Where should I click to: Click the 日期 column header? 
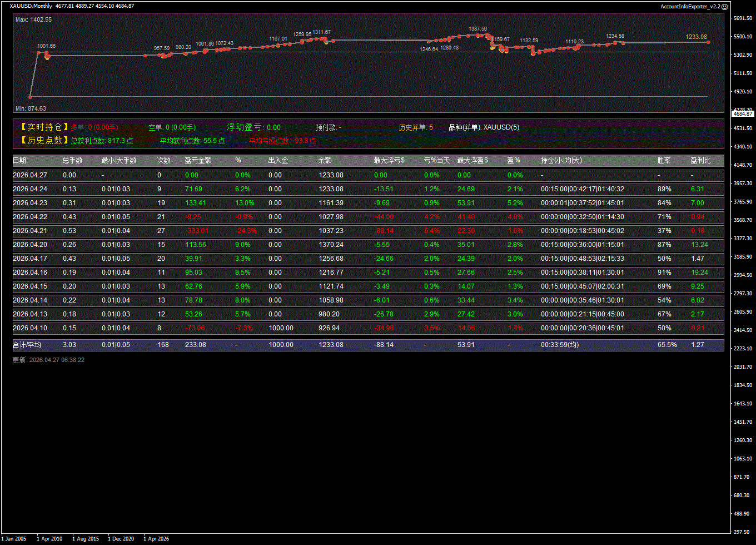click(x=19, y=161)
